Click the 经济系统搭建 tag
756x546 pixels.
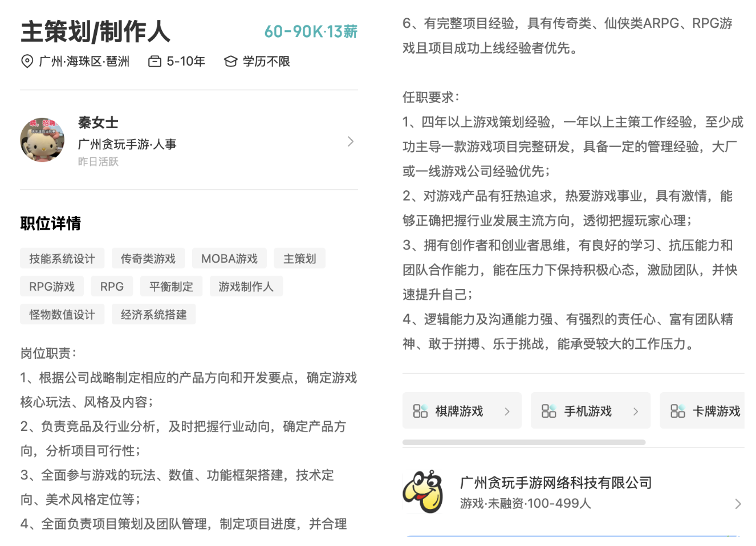click(x=153, y=315)
